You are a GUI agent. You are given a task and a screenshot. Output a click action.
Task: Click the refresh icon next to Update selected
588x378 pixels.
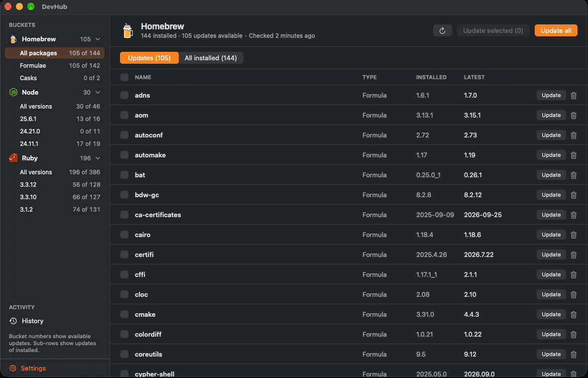(x=442, y=31)
